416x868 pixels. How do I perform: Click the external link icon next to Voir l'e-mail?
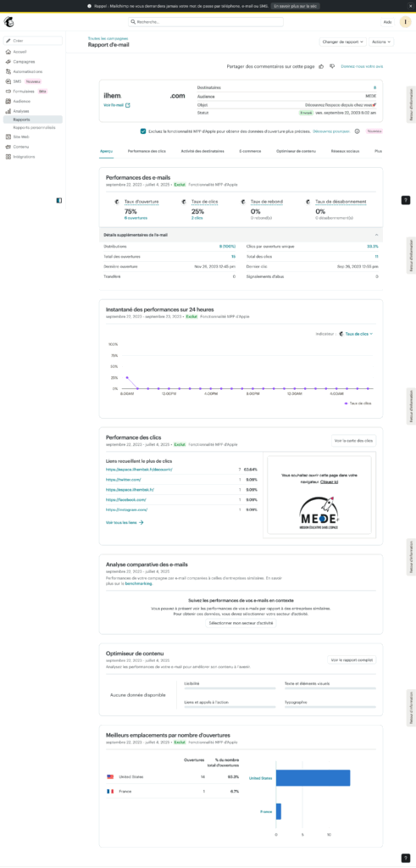(x=128, y=104)
